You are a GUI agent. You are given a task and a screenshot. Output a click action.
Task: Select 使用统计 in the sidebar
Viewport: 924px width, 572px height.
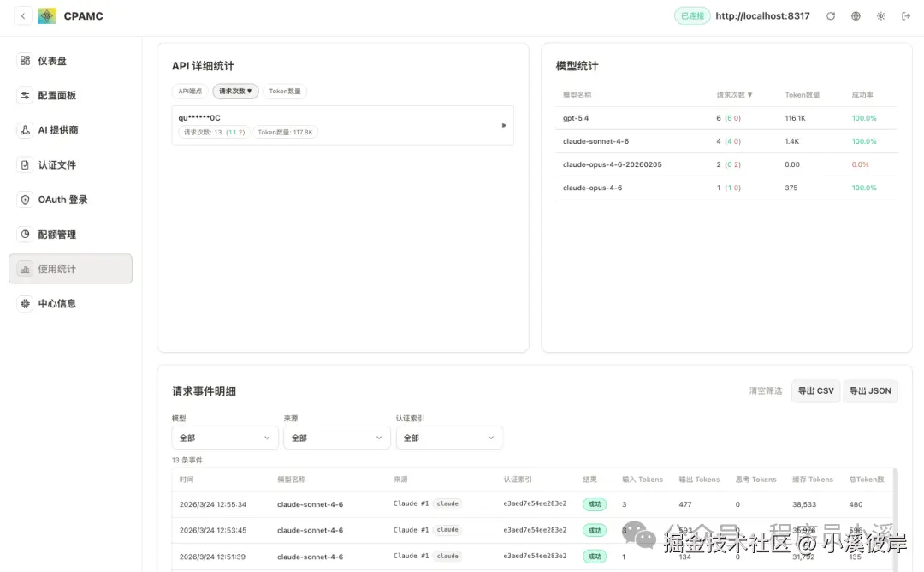(71, 269)
